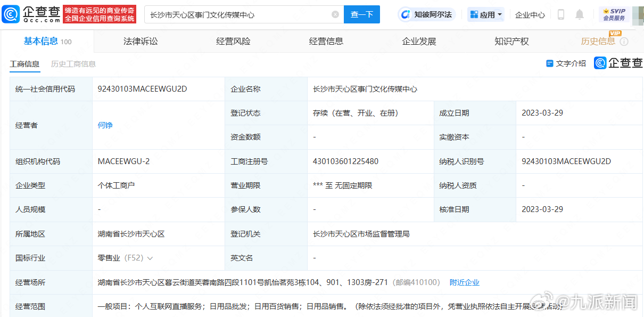Click the 查一下 search button
644x317 pixels.
pyautogui.click(x=362, y=14)
